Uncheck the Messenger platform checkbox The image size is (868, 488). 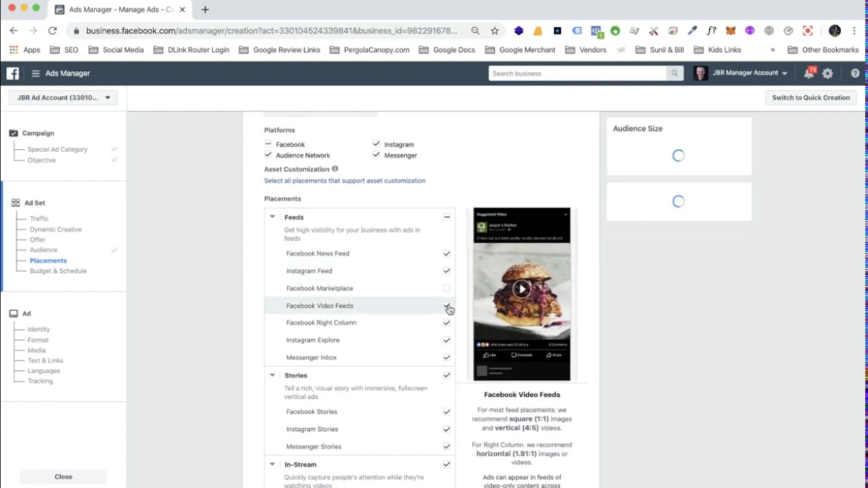[x=376, y=155]
